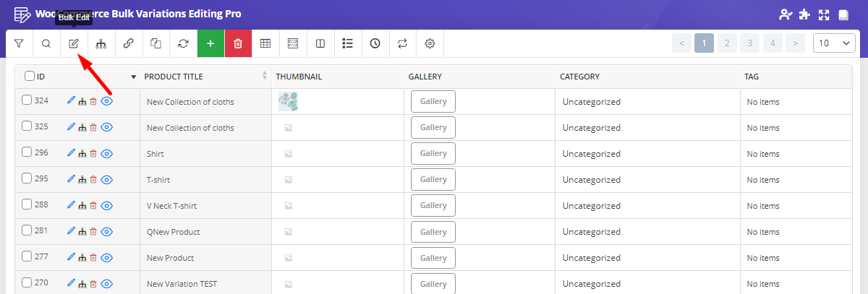Viewport: 868px width, 294px height.
Task: Open the rows-per-page dropdown showing 10
Action: point(835,43)
